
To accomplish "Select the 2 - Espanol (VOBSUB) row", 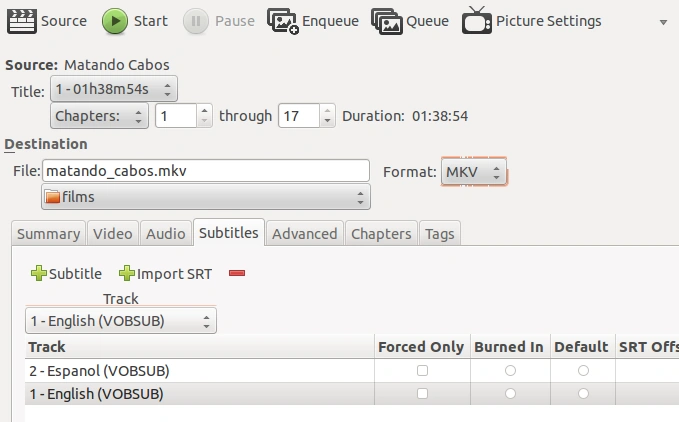I will tap(100, 371).
